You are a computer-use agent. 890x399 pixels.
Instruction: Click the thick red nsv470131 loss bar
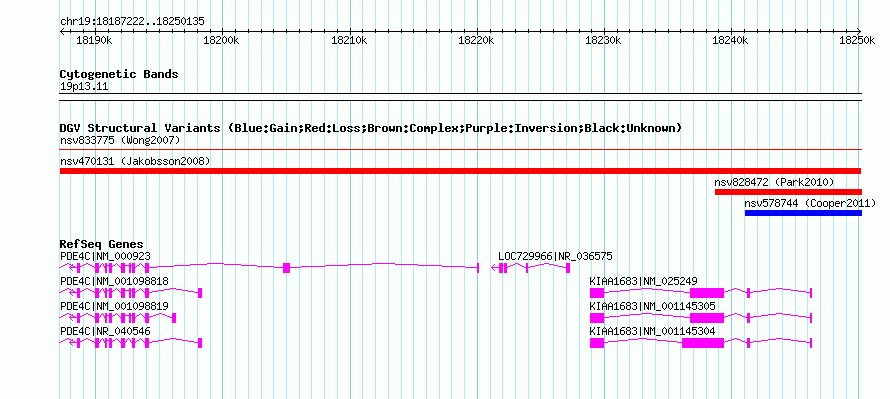click(x=460, y=171)
